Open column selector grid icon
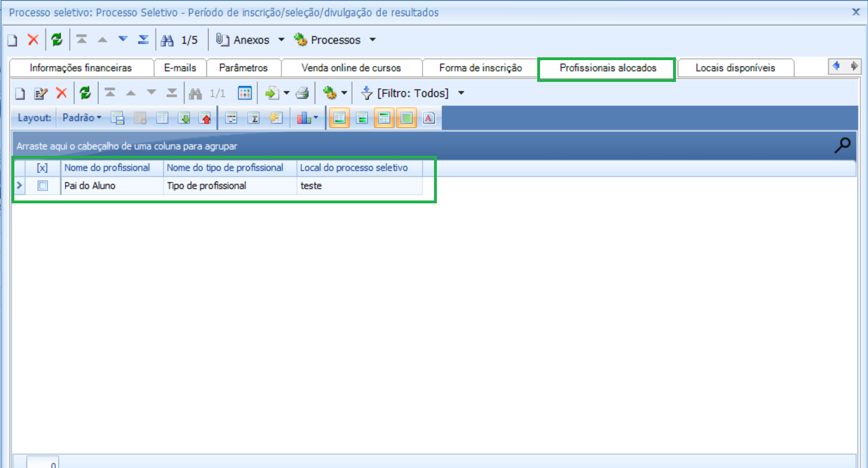The height and width of the screenshot is (468, 868). point(245,93)
